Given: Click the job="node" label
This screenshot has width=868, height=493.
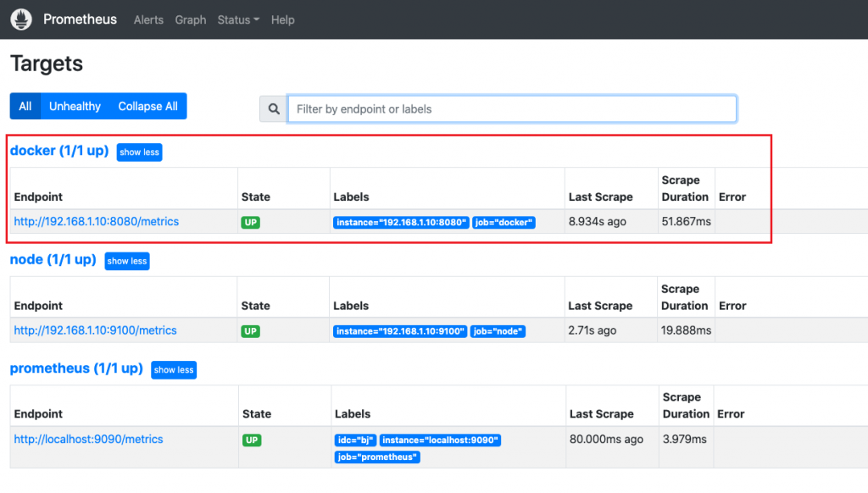Looking at the screenshot, I should (498, 331).
